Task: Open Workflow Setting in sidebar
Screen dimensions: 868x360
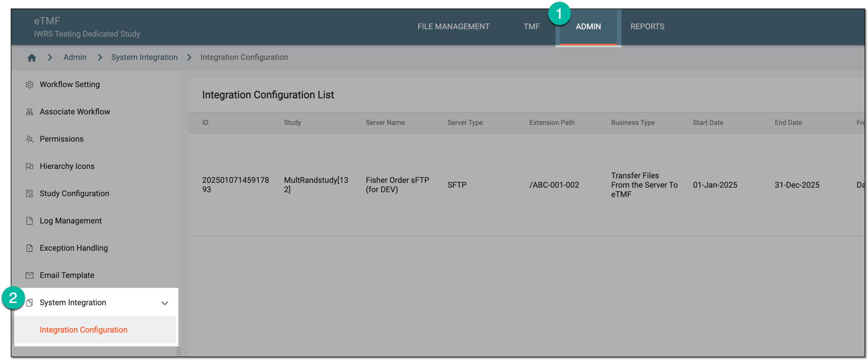Action: tap(69, 84)
